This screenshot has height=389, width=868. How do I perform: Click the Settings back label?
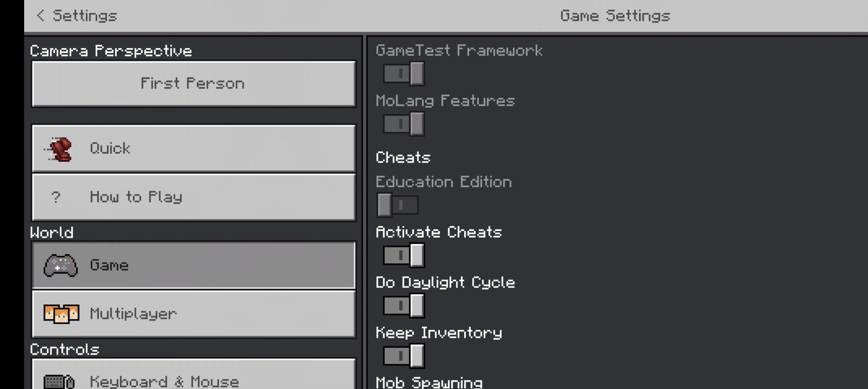[x=85, y=16]
